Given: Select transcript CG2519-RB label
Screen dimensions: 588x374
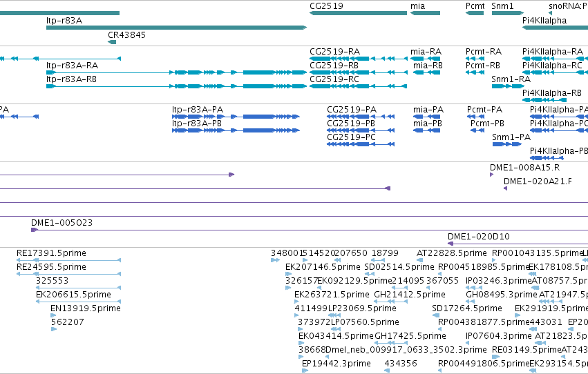Looking at the screenshot, I should coord(334,65).
